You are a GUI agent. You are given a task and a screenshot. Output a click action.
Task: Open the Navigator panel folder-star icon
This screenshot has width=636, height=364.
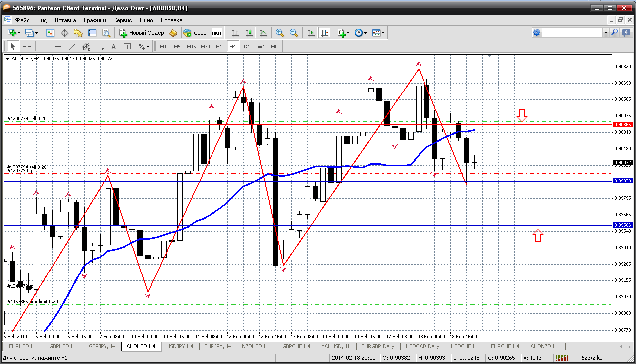tap(78, 33)
